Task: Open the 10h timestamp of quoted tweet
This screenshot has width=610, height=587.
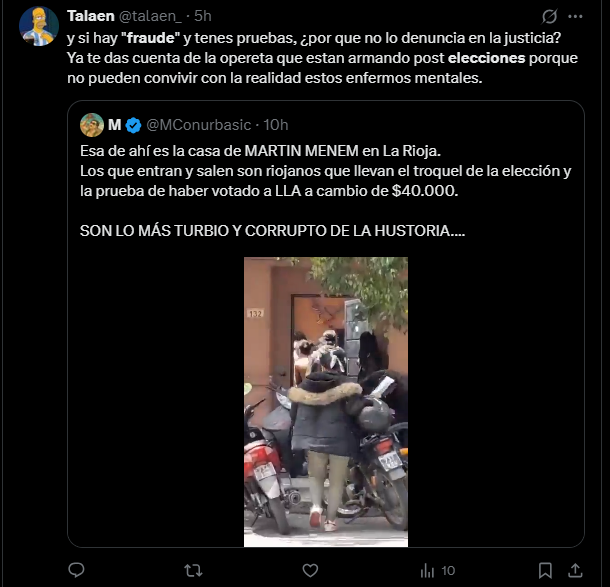Action: [276, 125]
